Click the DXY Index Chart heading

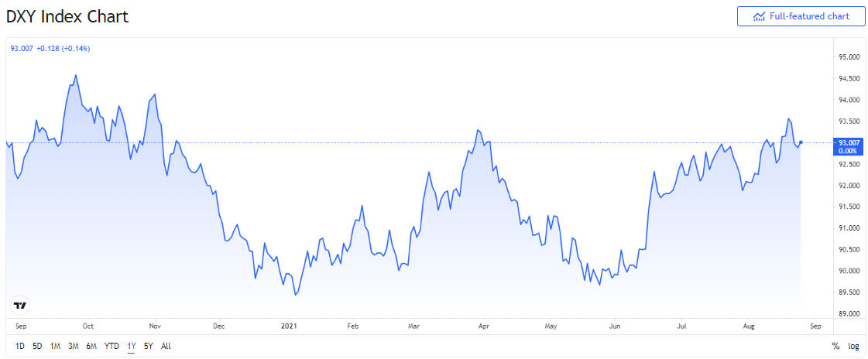pyautogui.click(x=67, y=16)
